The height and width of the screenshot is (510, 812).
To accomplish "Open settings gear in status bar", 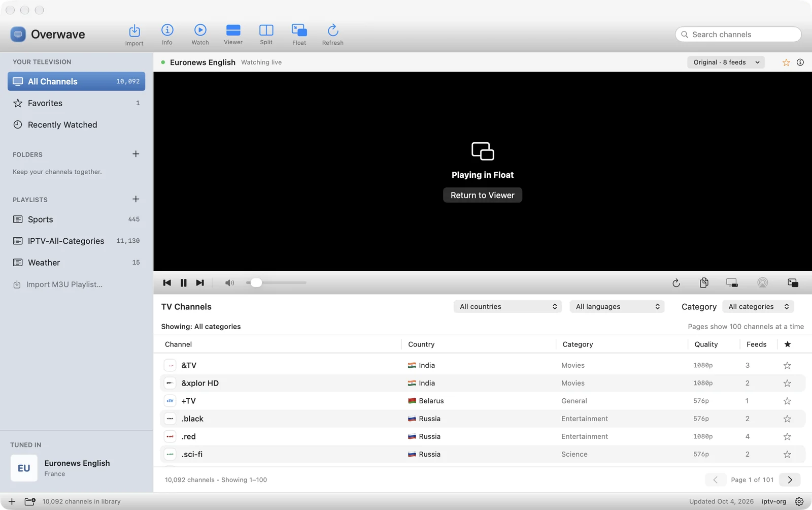I will point(799,501).
